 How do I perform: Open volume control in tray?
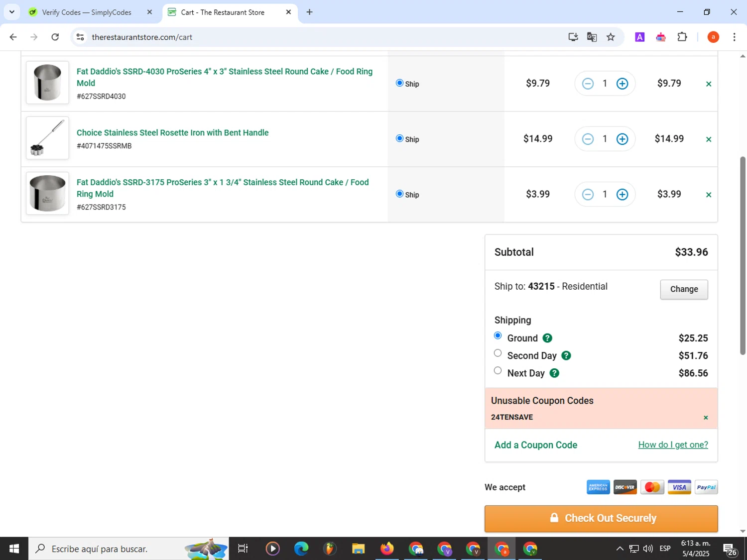(x=648, y=549)
